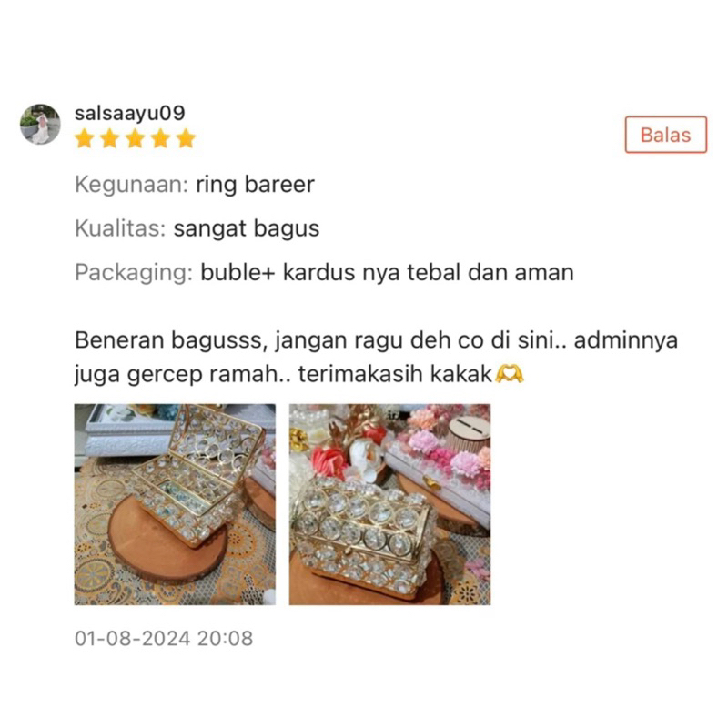Click the fifth rating star
The image size is (728, 728).
pos(187,138)
